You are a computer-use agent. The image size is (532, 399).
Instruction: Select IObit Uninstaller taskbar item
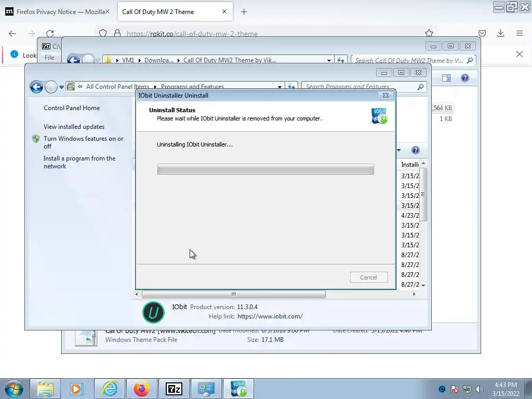pos(238,389)
